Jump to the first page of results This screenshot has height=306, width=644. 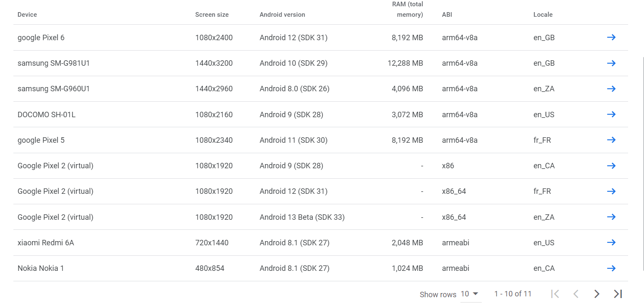555,294
